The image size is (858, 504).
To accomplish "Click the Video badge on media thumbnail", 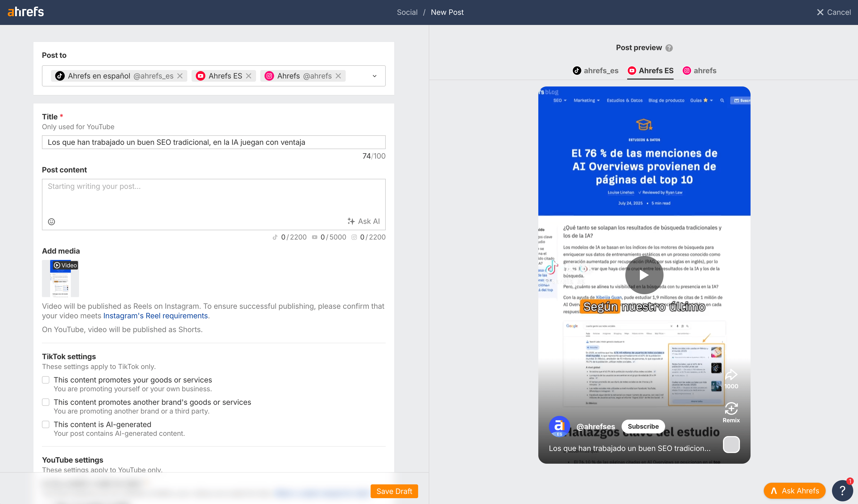I will (65, 265).
